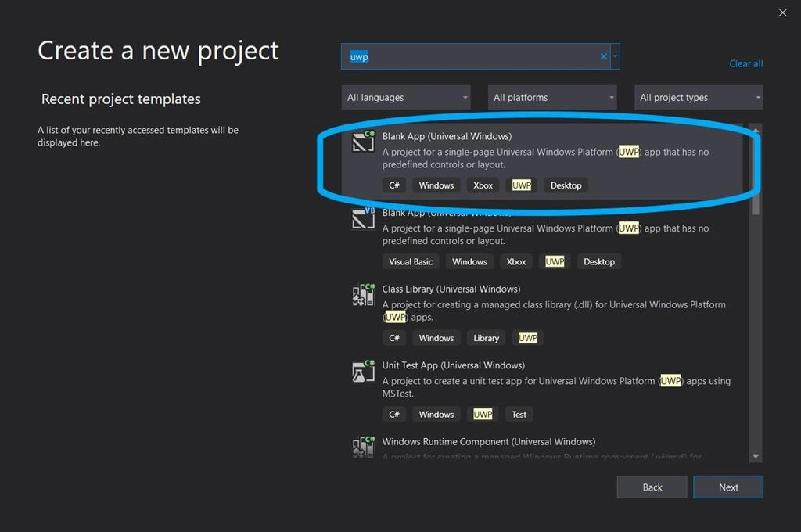Click the Windows tag on Visual Basic Blank App
801x532 pixels.
pyautogui.click(x=469, y=261)
